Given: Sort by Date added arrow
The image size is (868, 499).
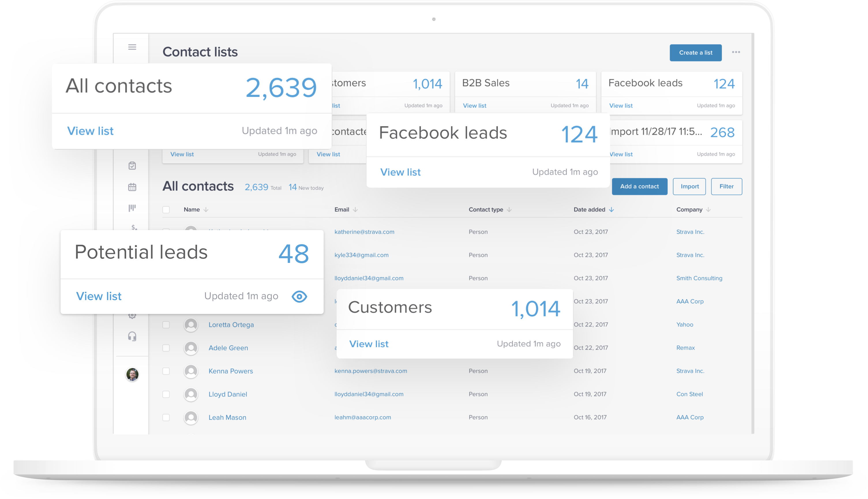Looking at the screenshot, I should (x=611, y=210).
